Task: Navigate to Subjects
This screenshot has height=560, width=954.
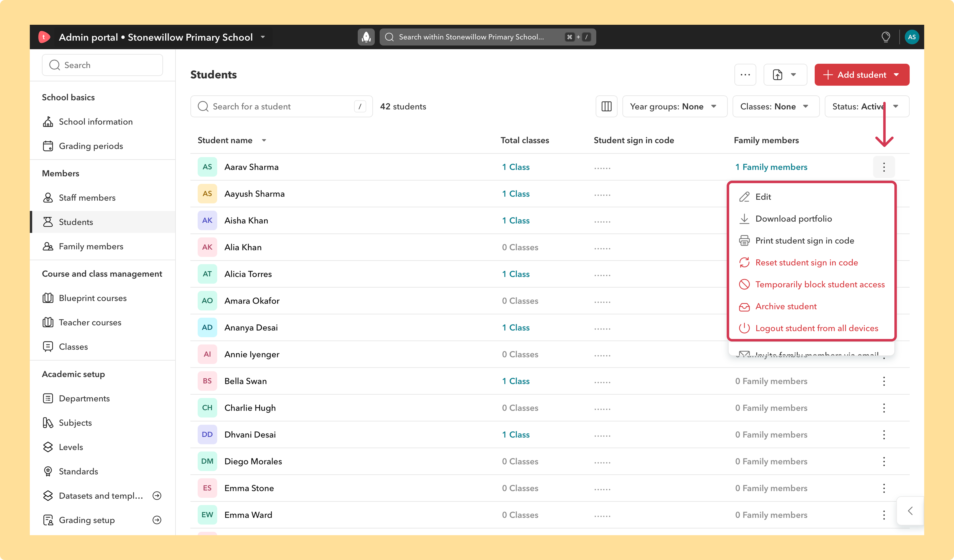Action: click(103, 423)
